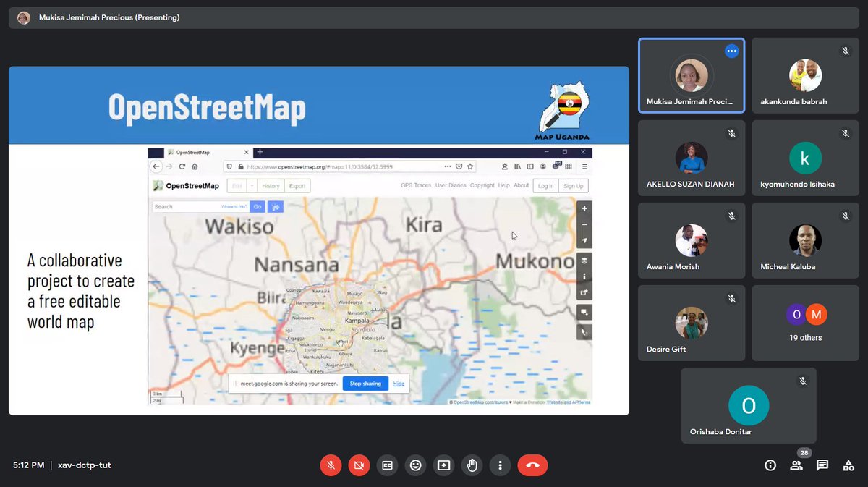Select Orishaba Donitar participant tile

click(749, 405)
